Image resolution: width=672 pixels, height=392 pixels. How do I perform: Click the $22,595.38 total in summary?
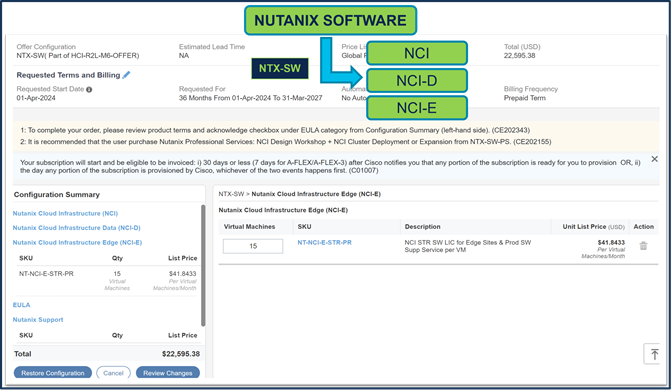click(181, 354)
